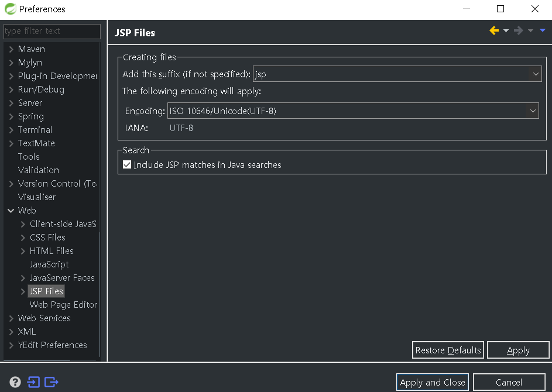Screen dimensions: 552x392
Task: Expand the Spring tree node
Action: click(11, 116)
